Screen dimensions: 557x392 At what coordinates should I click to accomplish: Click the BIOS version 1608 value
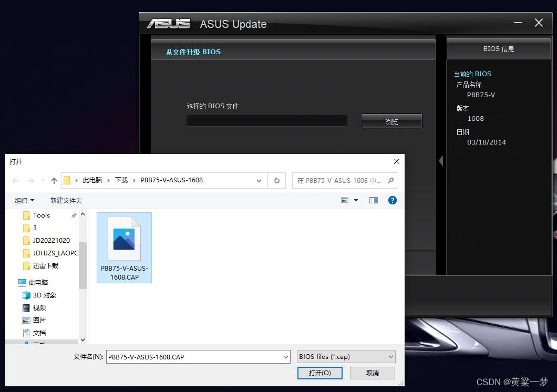pos(476,119)
